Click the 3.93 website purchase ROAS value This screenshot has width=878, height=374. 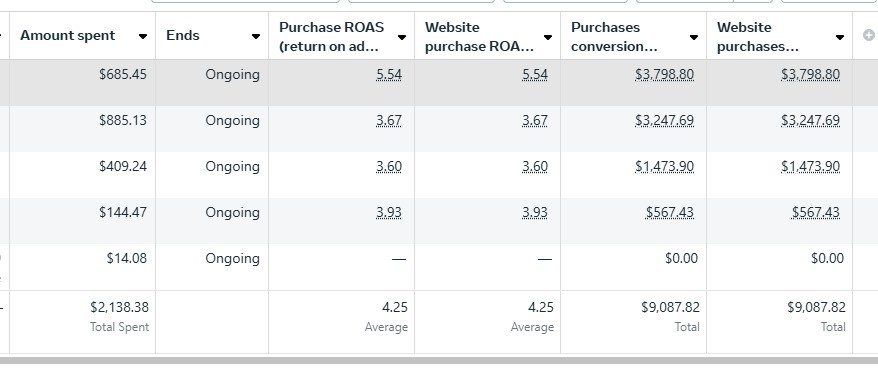(x=535, y=212)
